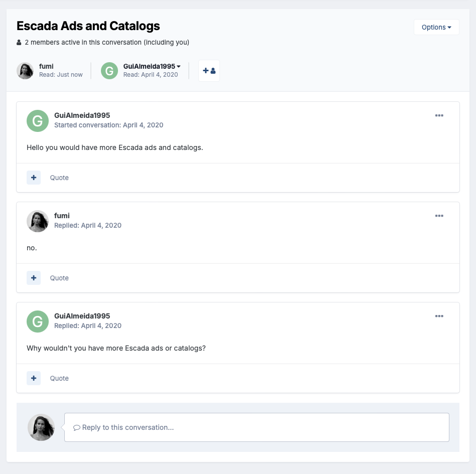Click fumi's name in the participants list
This screenshot has width=476, height=474.
click(x=46, y=66)
